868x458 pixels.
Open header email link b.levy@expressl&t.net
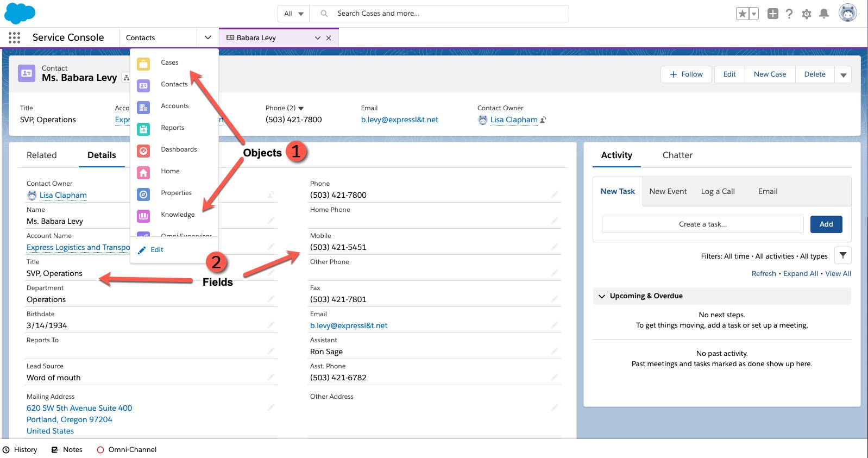click(x=399, y=120)
